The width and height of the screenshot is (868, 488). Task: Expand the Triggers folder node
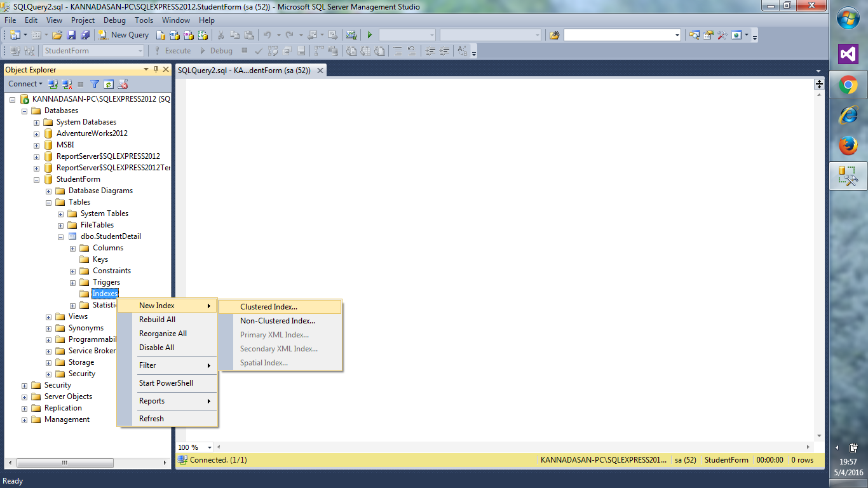click(x=73, y=283)
